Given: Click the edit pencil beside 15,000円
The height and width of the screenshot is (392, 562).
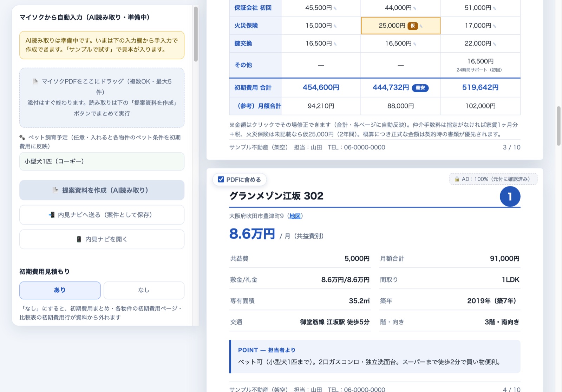Looking at the screenshot, I should 335,26.
